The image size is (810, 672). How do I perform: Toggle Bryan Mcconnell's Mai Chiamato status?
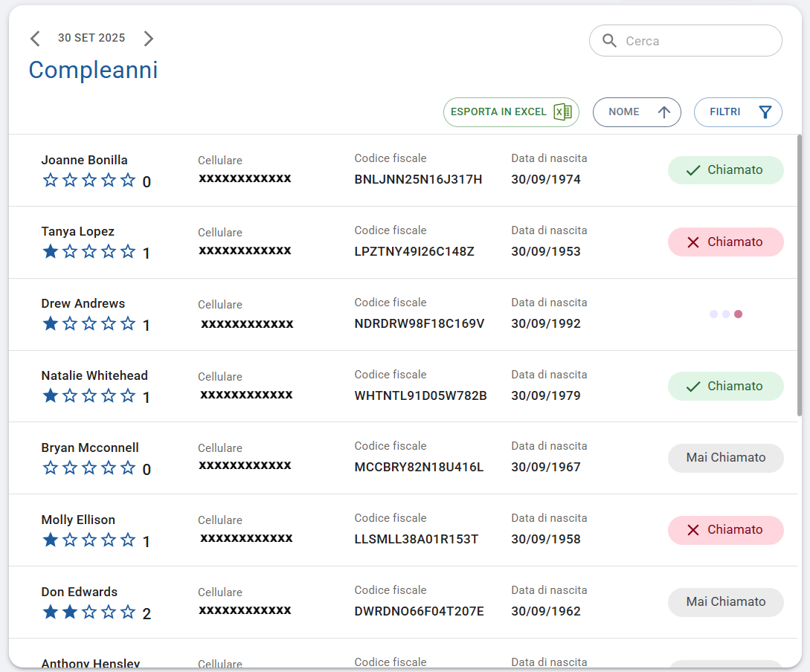click(725, 458)
